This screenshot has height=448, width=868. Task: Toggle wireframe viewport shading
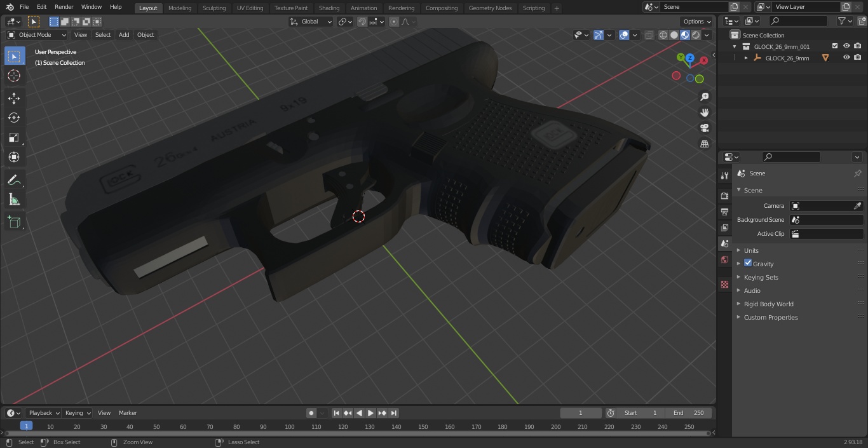point(663,35)
